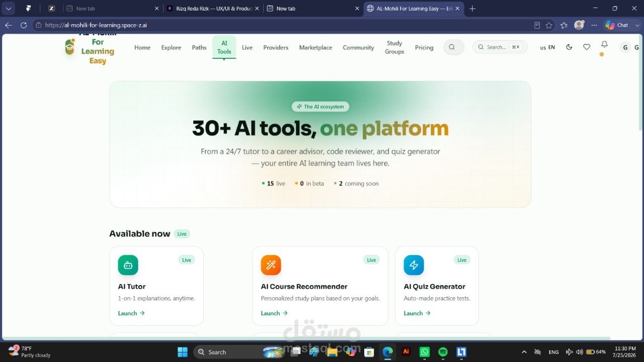Viewport: 644px width, 362px height.
Task: Open browser settings and more menu
Action: [594, 25]
